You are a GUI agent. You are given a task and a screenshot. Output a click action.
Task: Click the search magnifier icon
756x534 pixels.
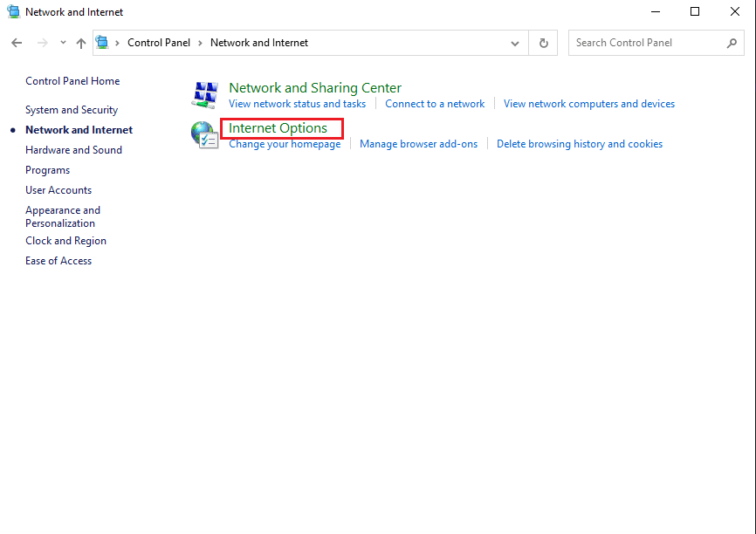tap(732, 43)
